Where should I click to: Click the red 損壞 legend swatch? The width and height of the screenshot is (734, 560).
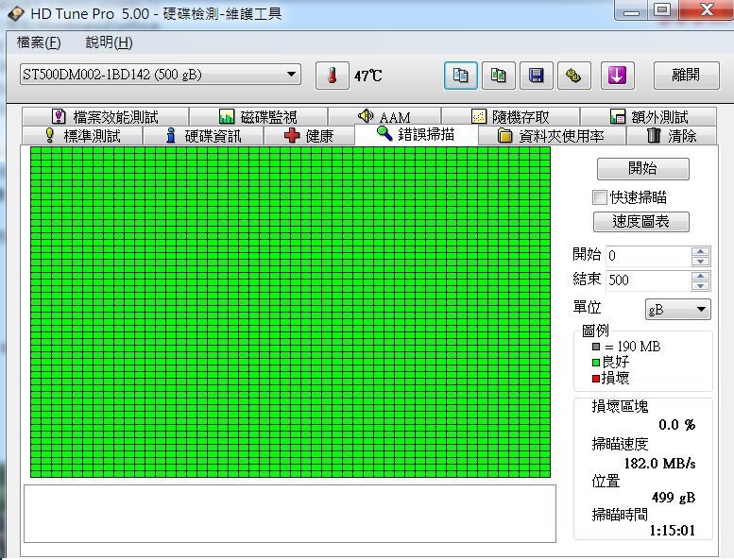(x=596, y=379)
